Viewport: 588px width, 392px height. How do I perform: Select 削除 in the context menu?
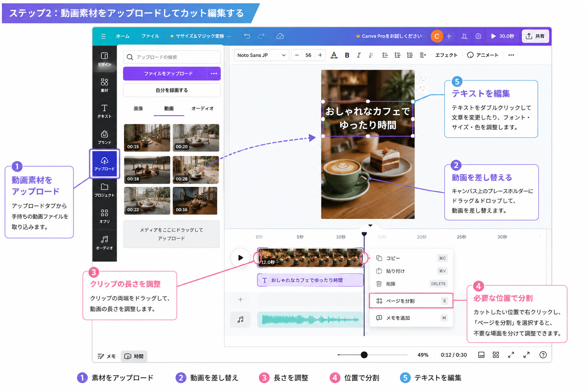(x=411, y=284)
